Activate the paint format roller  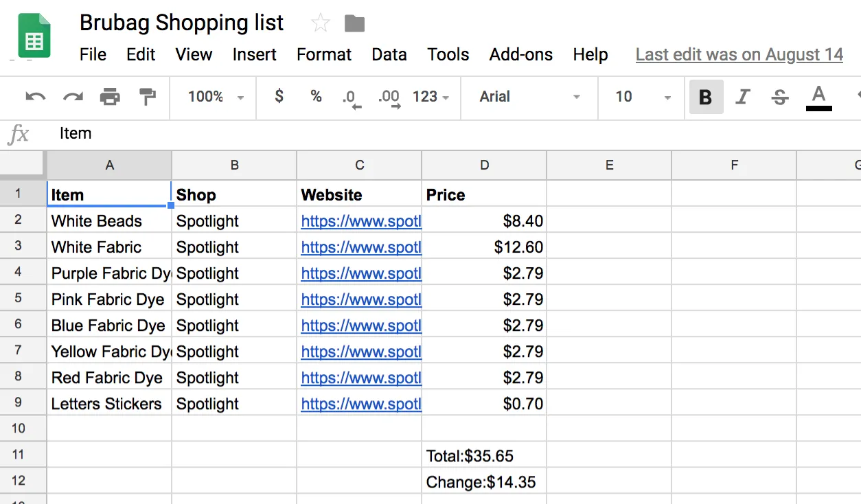tap(147, 97)
